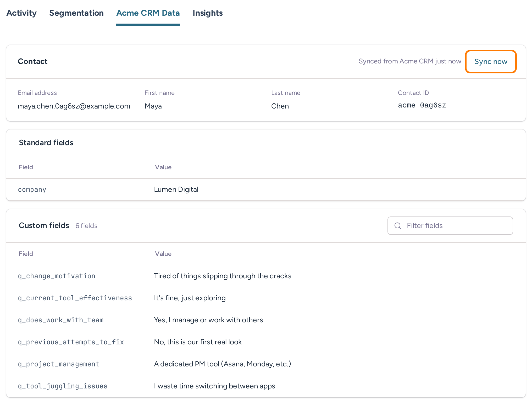Select "It's fine, just exploring" value

pos(190,298)
